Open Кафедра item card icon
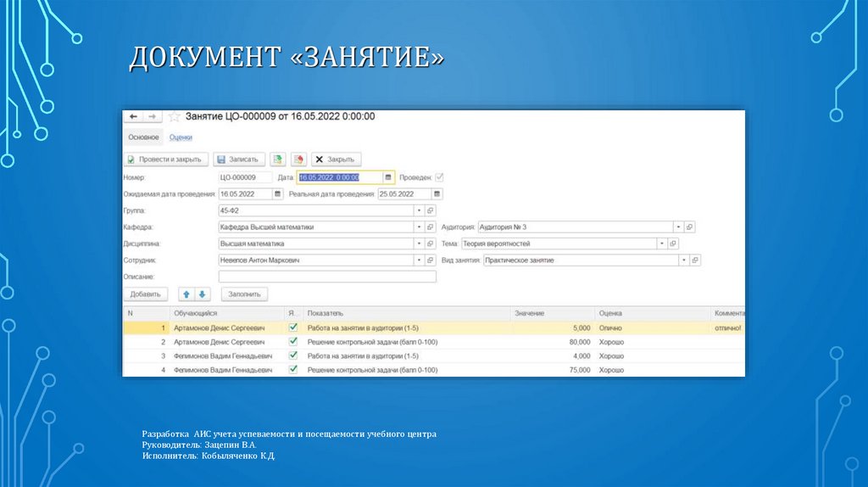Viewport: 868px width, 487px height. click(430, 227)
